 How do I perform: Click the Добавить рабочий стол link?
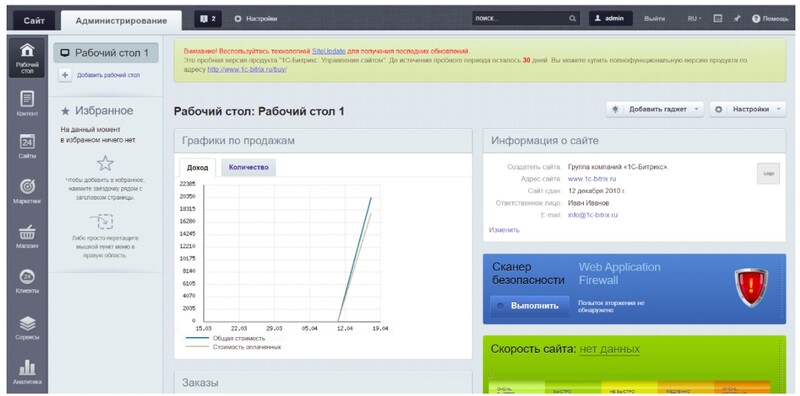pos(108,75)
